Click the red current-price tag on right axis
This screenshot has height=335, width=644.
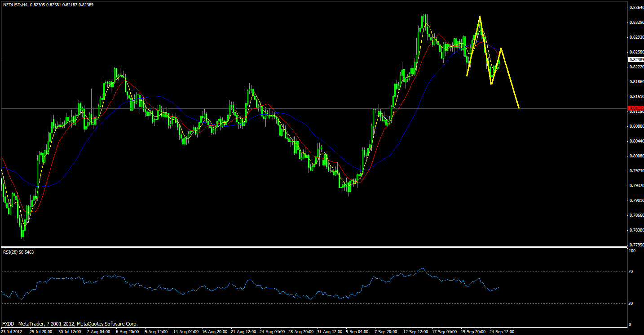tap(635, 108)
